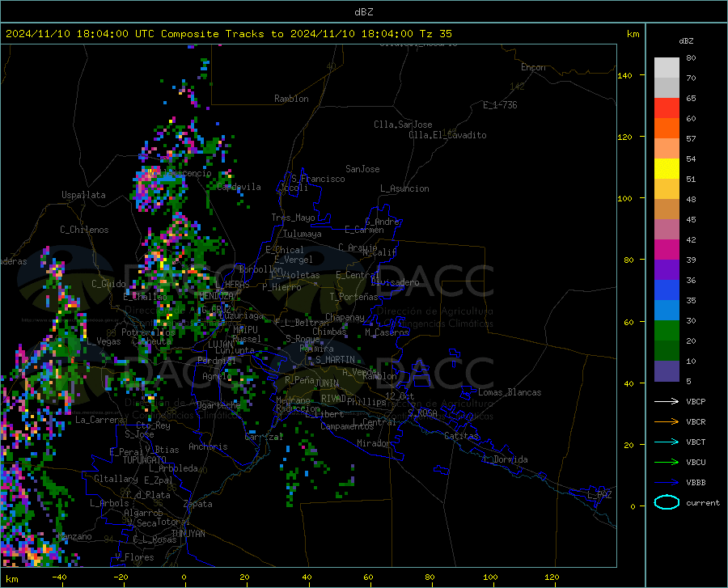Viewport: 728px width, 588px height.
Task: Click the MENDOZA city label
Action: tap(216, 295)
